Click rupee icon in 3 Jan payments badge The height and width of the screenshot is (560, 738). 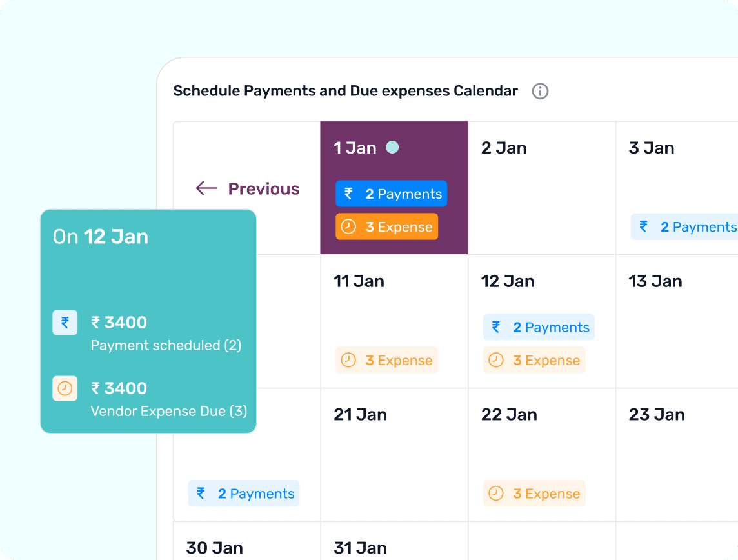[x=644, y=226]
